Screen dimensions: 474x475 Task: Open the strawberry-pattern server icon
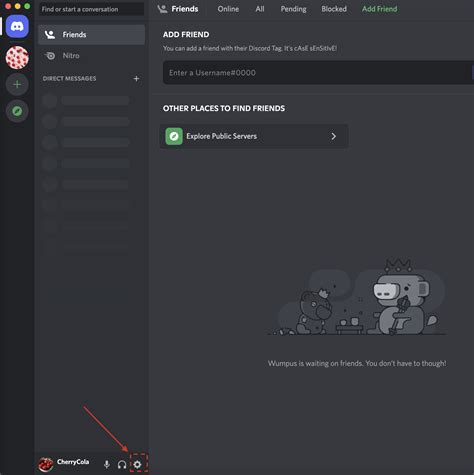pos(17,58)
